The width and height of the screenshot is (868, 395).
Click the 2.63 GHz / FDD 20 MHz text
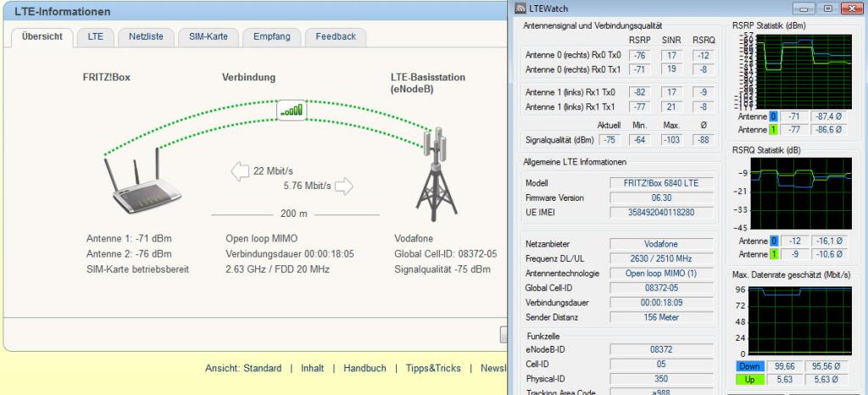pos(277,270)
